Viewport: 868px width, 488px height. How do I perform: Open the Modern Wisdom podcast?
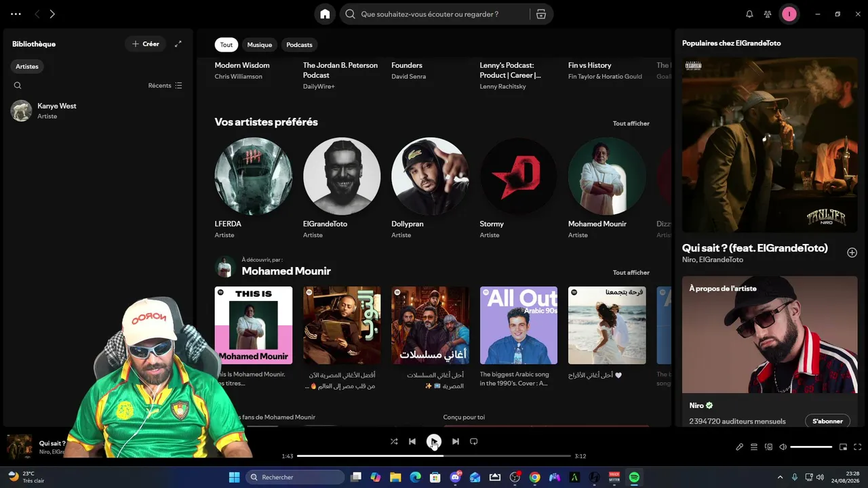pyautogui.click(x=242, y=65)
